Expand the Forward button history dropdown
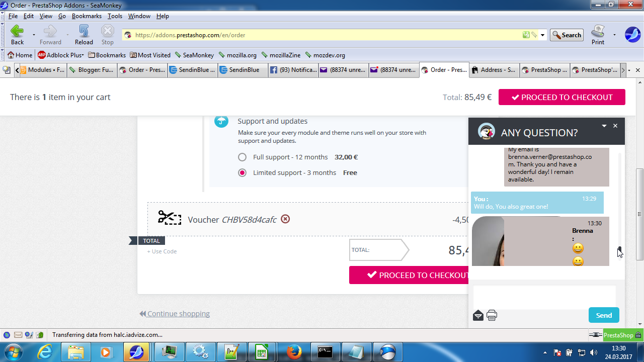The width and height of the screenshot is (644, 362). tap(67, 35)
